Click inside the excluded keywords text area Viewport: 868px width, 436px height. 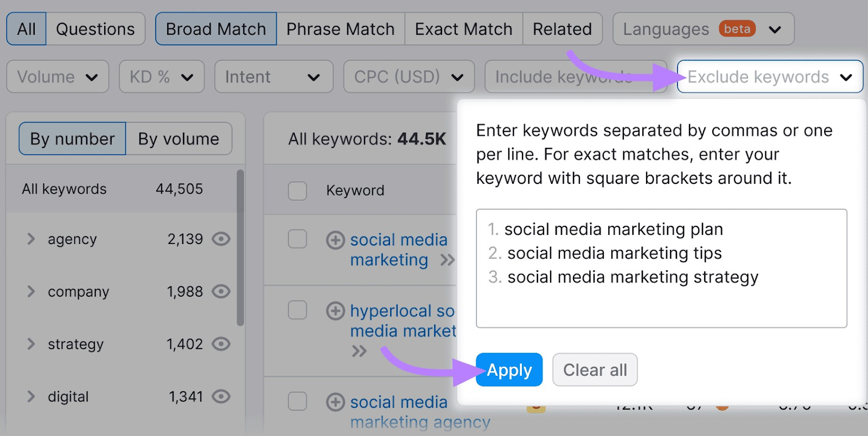[x=661, y=268]
